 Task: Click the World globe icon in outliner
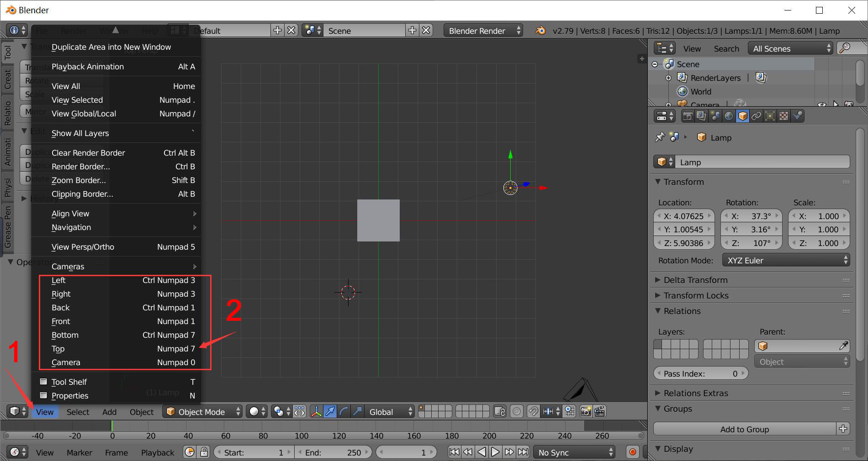pos(682,91)
